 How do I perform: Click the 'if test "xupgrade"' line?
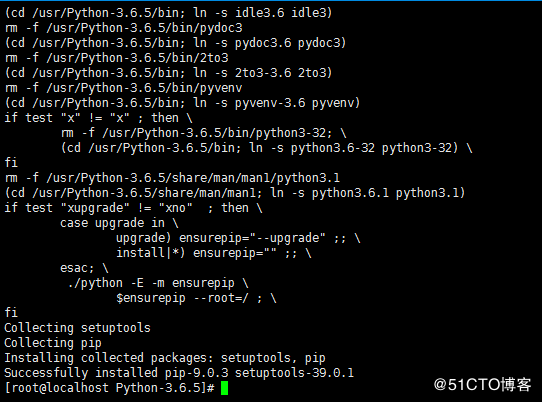[133, 208]
